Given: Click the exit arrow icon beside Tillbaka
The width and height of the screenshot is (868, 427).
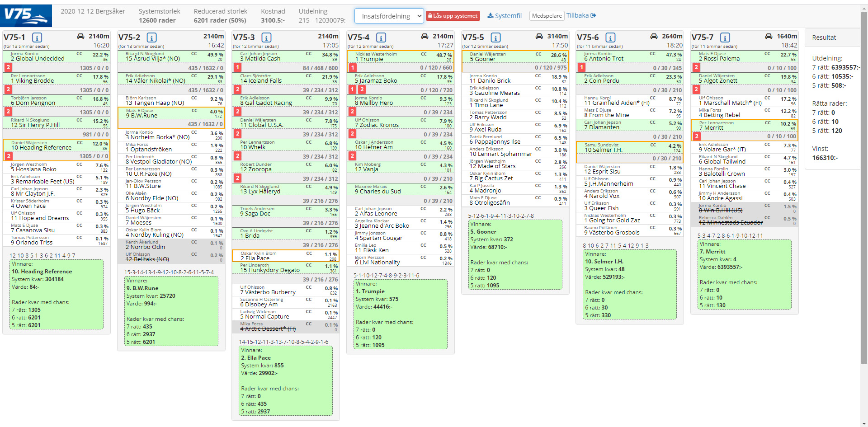Looking at the screenshot, I should 593,15.
